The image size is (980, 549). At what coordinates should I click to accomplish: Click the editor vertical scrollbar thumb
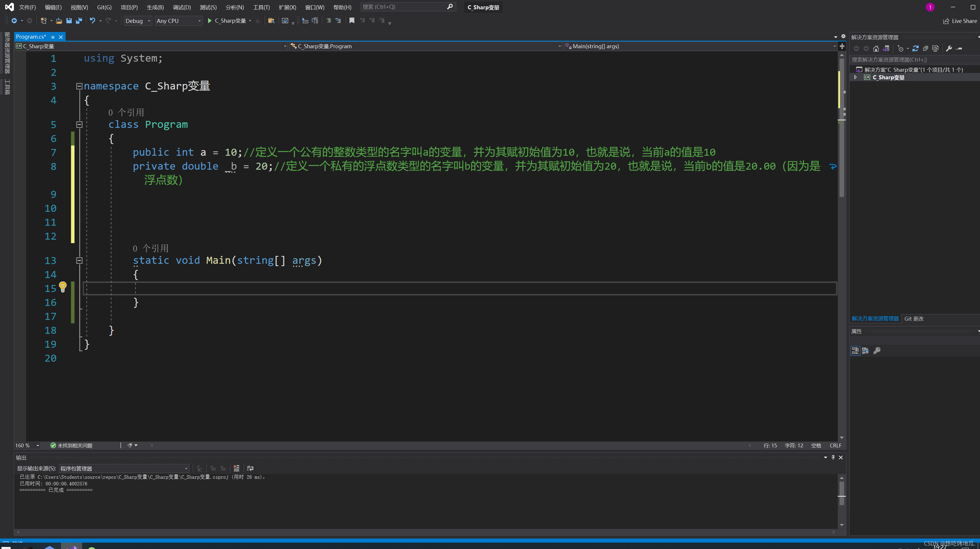[842, 128]
